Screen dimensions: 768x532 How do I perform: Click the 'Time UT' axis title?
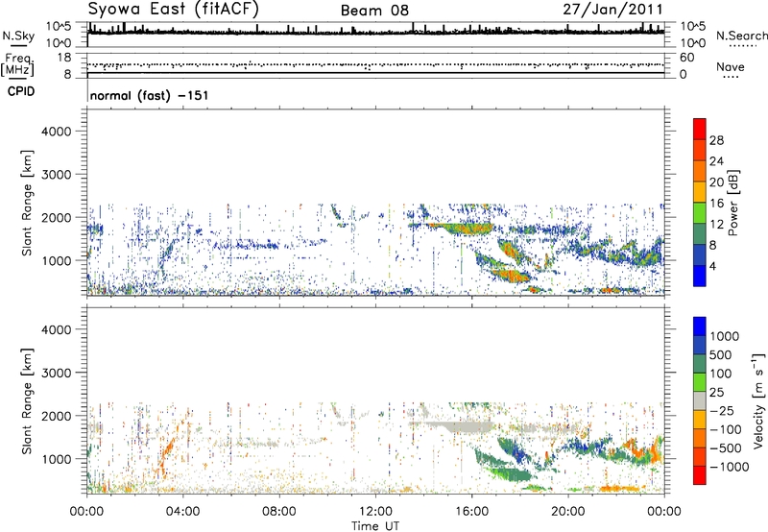375,526
